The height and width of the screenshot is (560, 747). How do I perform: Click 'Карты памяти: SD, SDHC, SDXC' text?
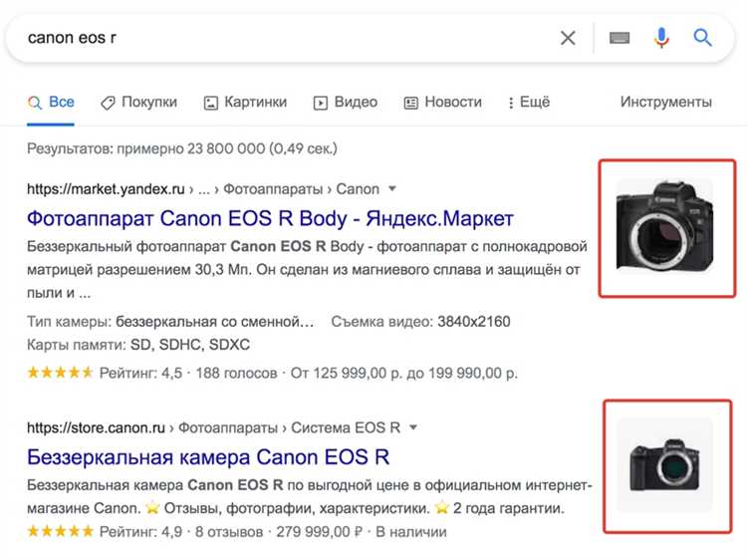click(x=138, y=345)
